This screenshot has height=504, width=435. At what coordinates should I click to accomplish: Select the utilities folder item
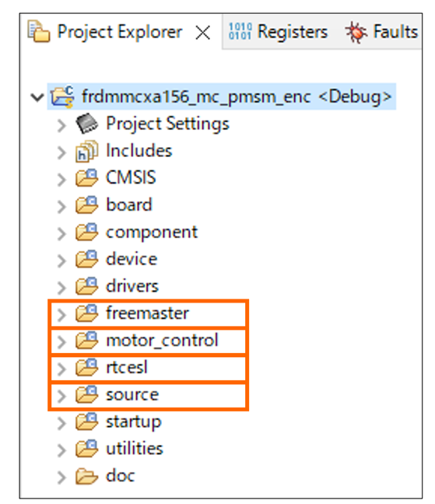[x=135, y=449]
